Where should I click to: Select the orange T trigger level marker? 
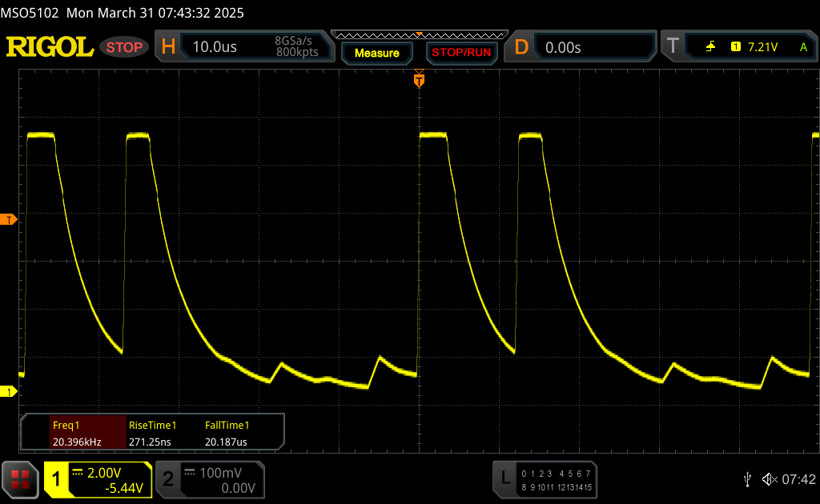[9, 219]
